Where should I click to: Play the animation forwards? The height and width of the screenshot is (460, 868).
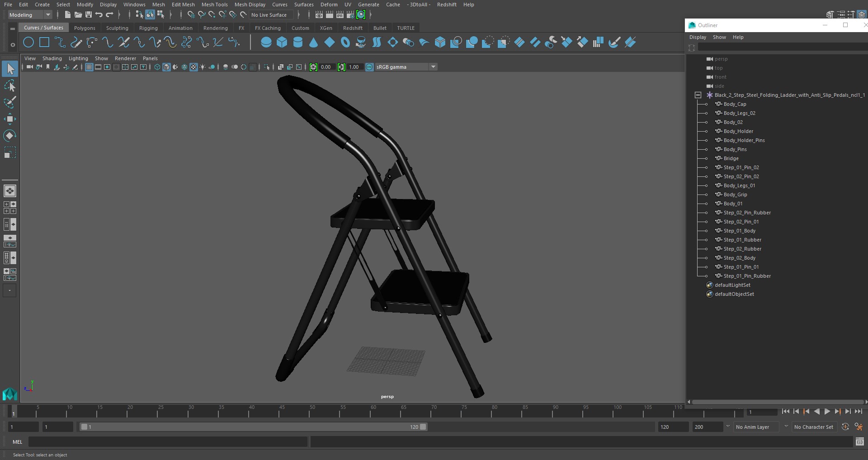click(827, 412)
